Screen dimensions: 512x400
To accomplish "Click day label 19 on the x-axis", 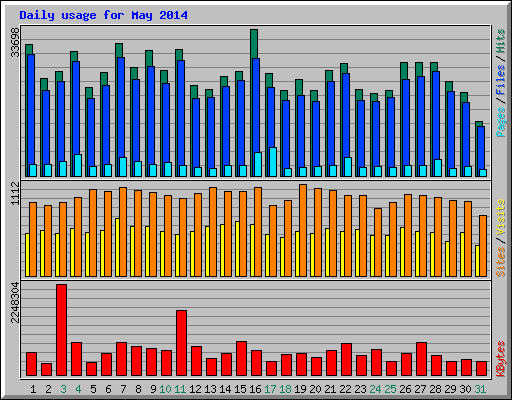I will [x=300, y=389].
